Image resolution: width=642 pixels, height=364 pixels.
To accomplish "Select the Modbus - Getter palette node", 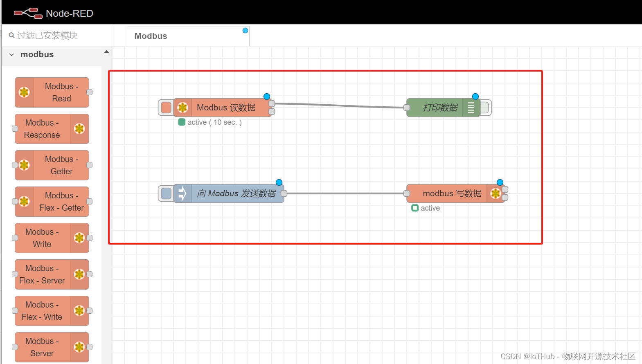I will point(52,165).
